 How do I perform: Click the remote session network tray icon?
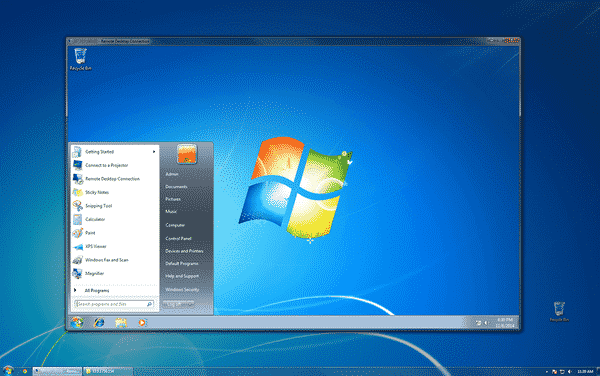click(478, 323)
